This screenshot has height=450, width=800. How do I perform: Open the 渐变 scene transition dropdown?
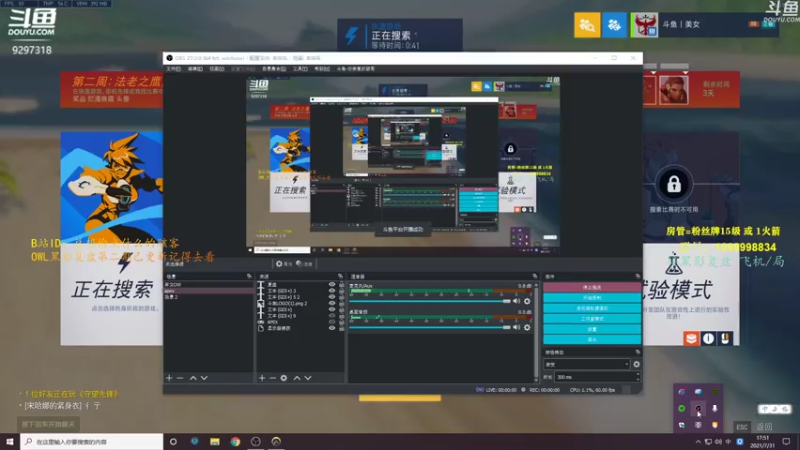pos(587,364)
